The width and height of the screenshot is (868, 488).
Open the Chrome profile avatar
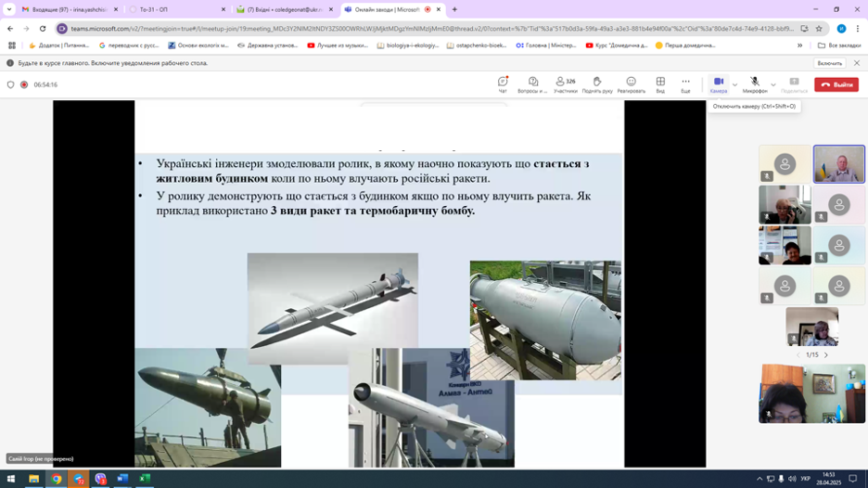[841, 28]
